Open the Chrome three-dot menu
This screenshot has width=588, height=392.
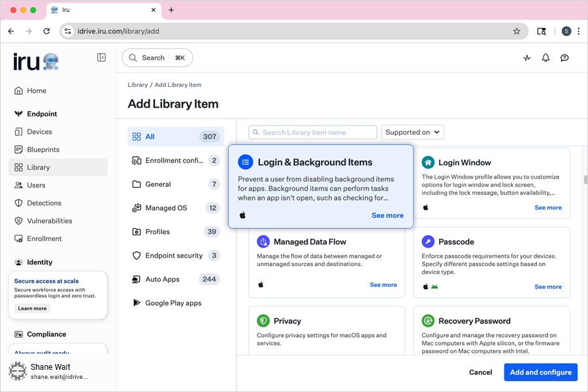[578, 31]
